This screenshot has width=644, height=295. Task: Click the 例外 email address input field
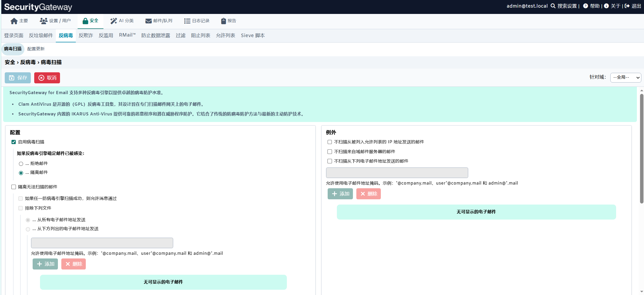[397, 173]
